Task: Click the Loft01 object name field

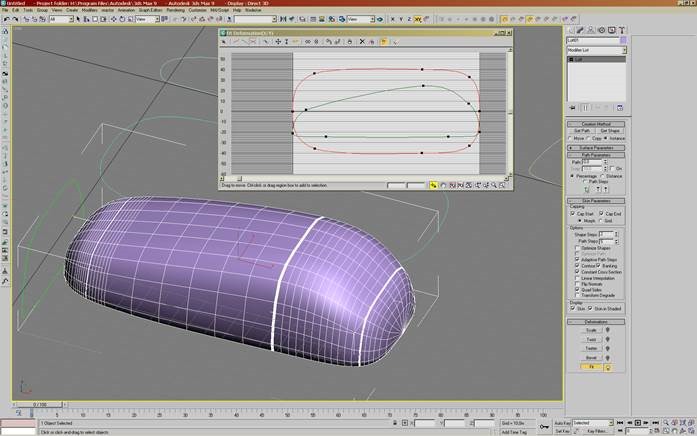Action: coord(590,40)
